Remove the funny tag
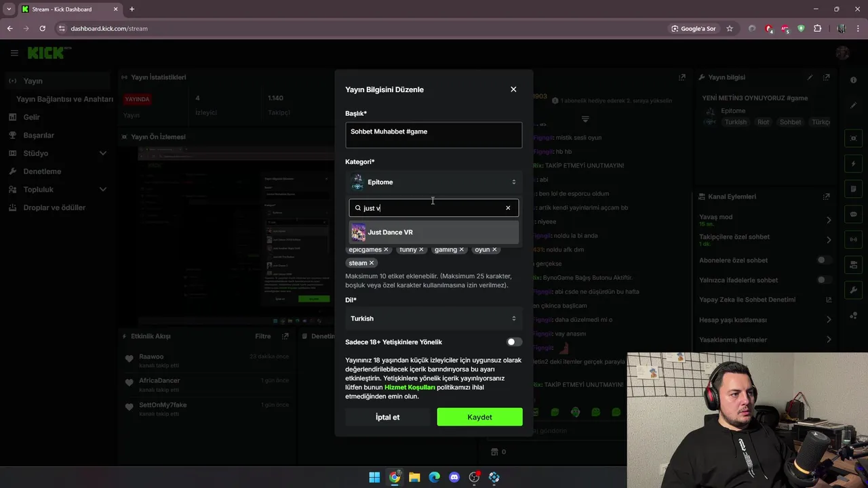868x488 pixels. click(421, 249)
